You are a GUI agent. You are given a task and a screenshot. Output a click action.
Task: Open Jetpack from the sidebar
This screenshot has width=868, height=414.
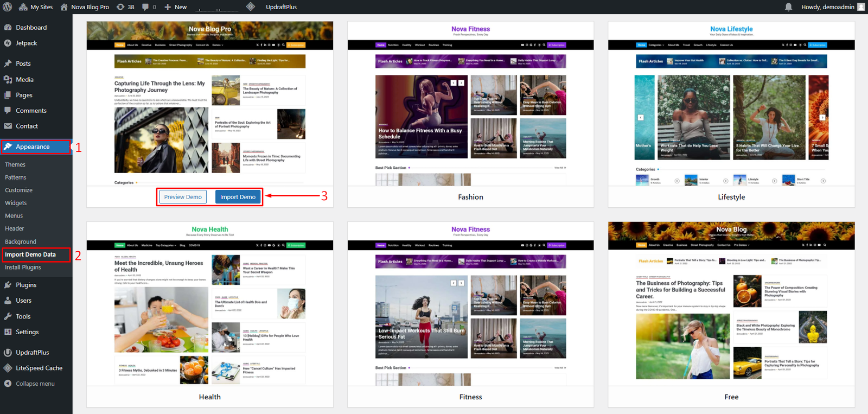pos(26,43)
